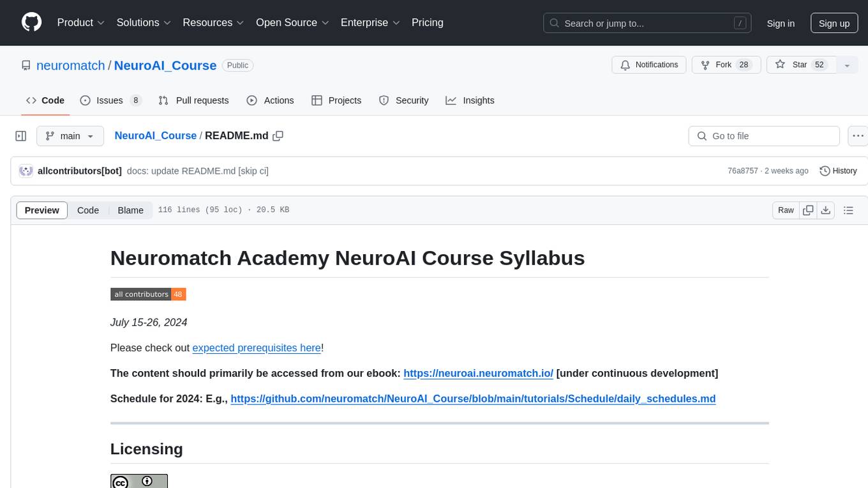The height and width of the screenshot is (488, 868).
Task: Click the 'July 15-26, 2024' date text
Action: pos(149,323)
